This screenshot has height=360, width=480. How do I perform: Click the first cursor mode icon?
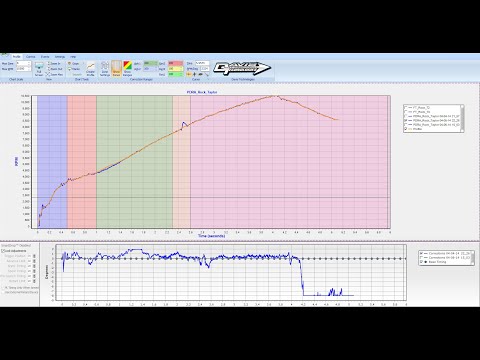click(x=189, y=74)
